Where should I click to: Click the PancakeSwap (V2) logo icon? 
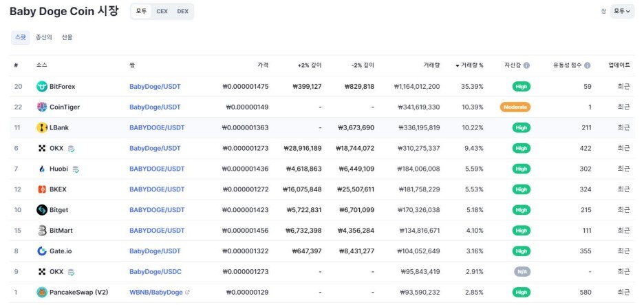tap(42, 292)
